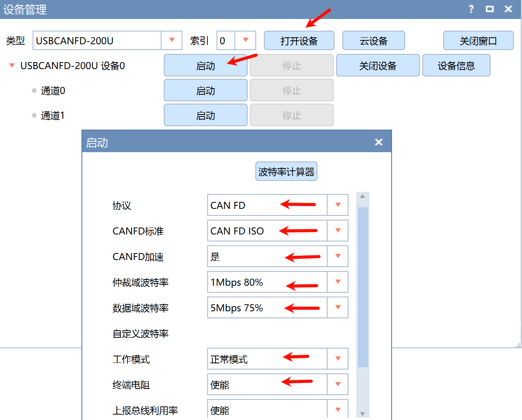Close the 设备管理 window
Viewport: 522px width, 420px height.
point(508,9)
